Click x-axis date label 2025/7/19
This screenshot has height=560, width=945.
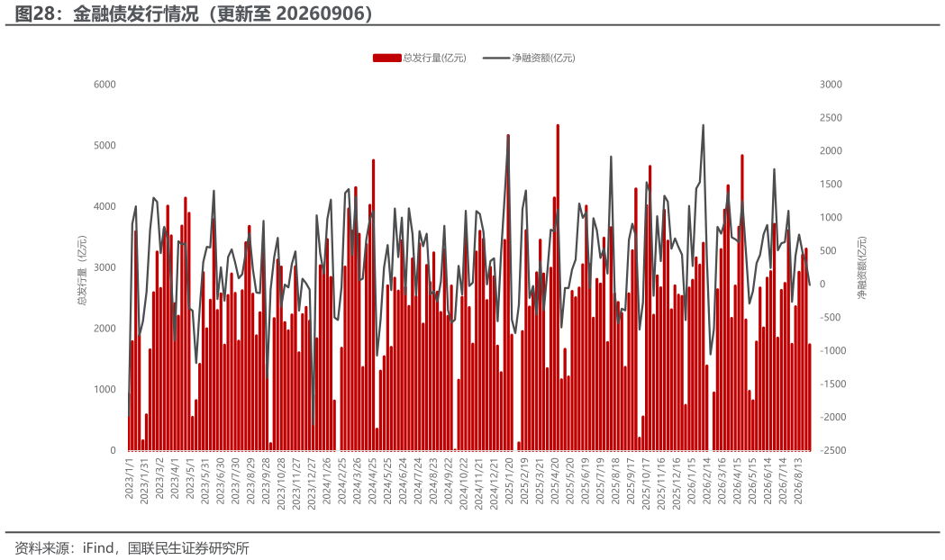coord(600,482)
